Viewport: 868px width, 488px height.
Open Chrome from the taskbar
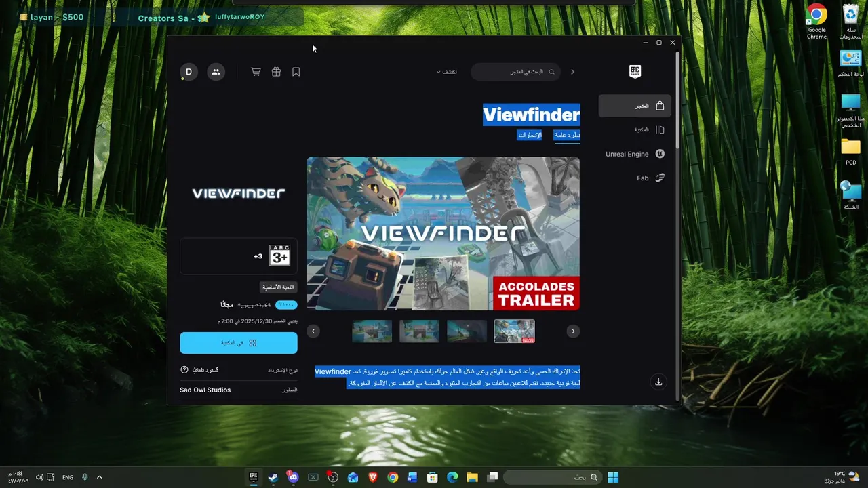click(393, 477)
